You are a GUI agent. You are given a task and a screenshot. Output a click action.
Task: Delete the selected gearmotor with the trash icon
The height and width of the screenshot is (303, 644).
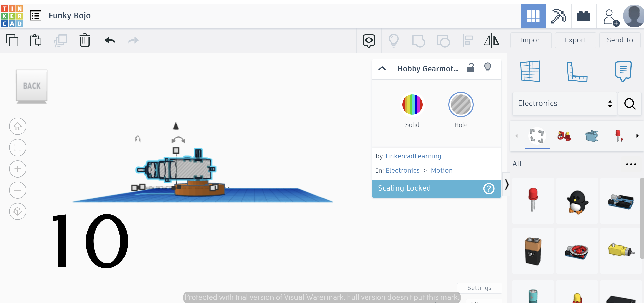(84, 40)
